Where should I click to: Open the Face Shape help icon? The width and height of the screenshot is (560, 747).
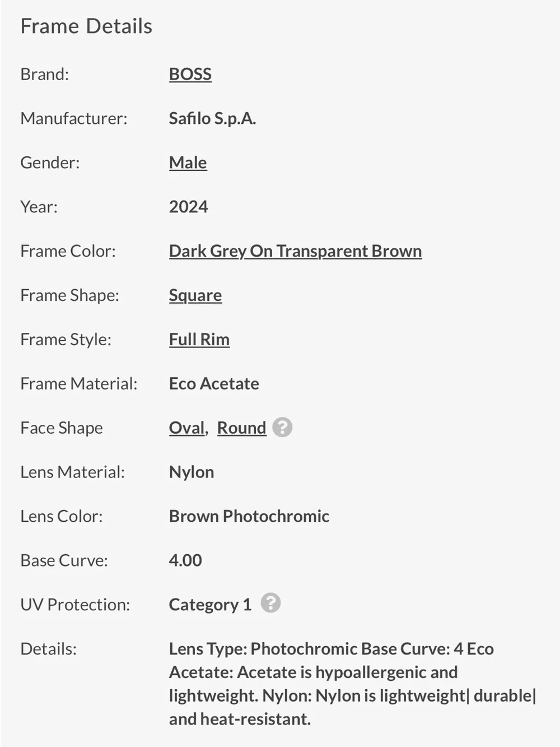pos(282,427)
